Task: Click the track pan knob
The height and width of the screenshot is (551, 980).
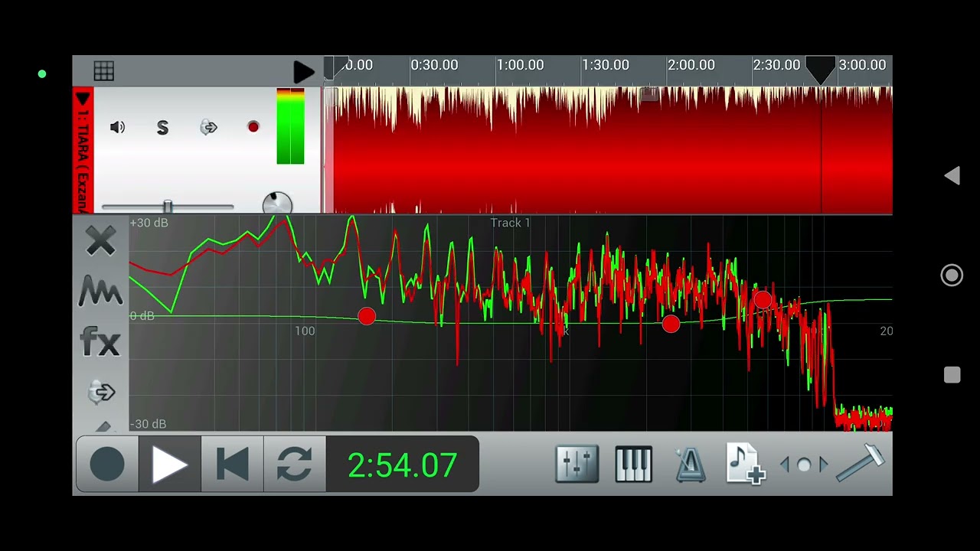Action: (276, 203)
